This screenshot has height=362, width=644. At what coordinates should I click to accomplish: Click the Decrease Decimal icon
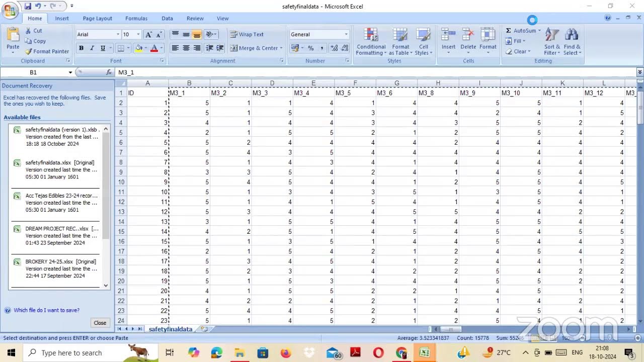[x=345, y=48]
